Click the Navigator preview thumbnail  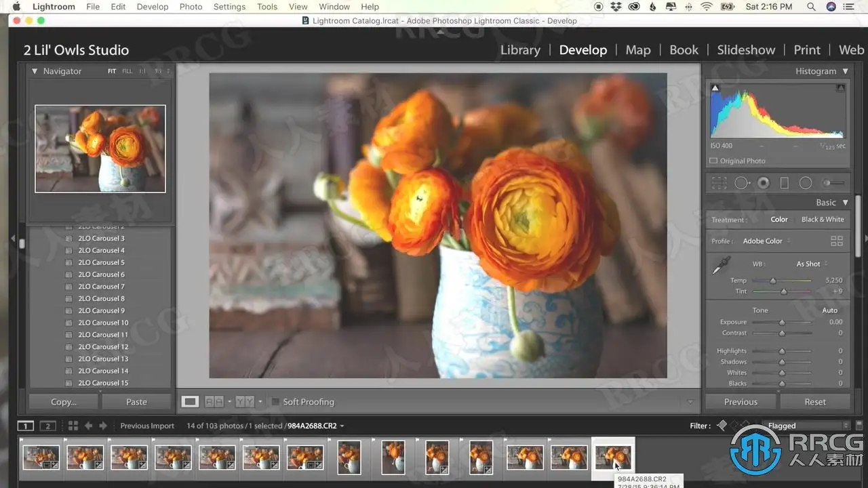pos(100,148)
